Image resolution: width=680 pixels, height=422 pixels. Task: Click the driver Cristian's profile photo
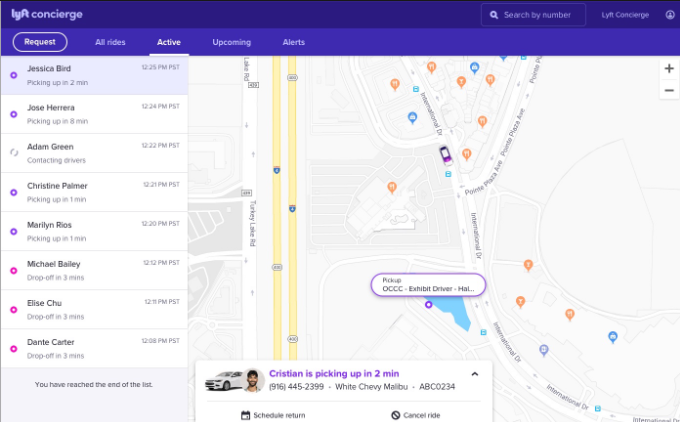(x=253, y=381)
